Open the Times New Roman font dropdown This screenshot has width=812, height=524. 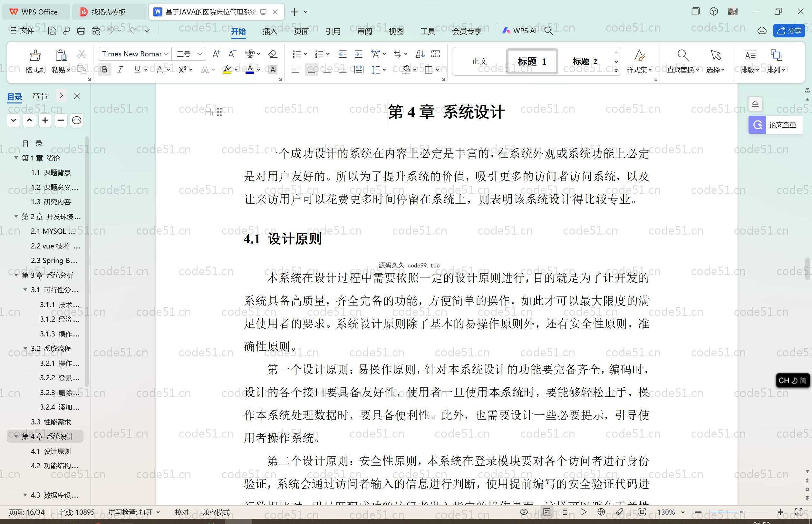166,54
